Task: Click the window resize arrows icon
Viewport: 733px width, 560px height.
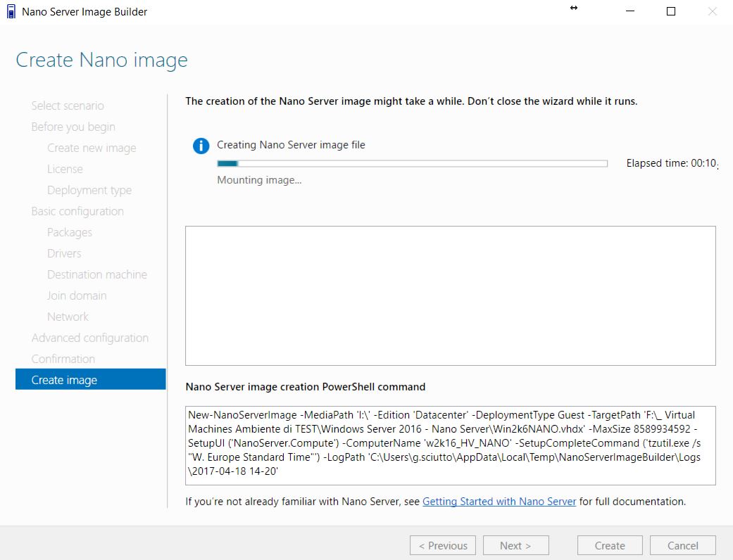Action: tap(574, 8)
